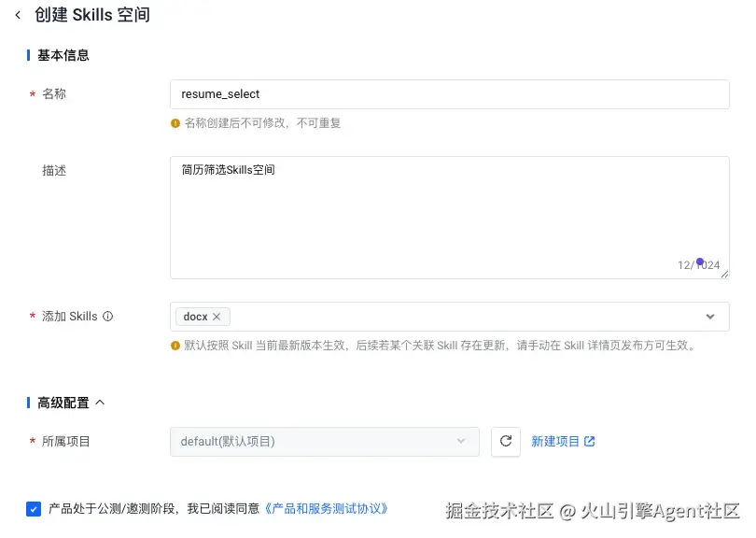This screenshot has width=756, height=538.
Task: Click the 名称 input field with resume_select
Action: pos(449,94)
